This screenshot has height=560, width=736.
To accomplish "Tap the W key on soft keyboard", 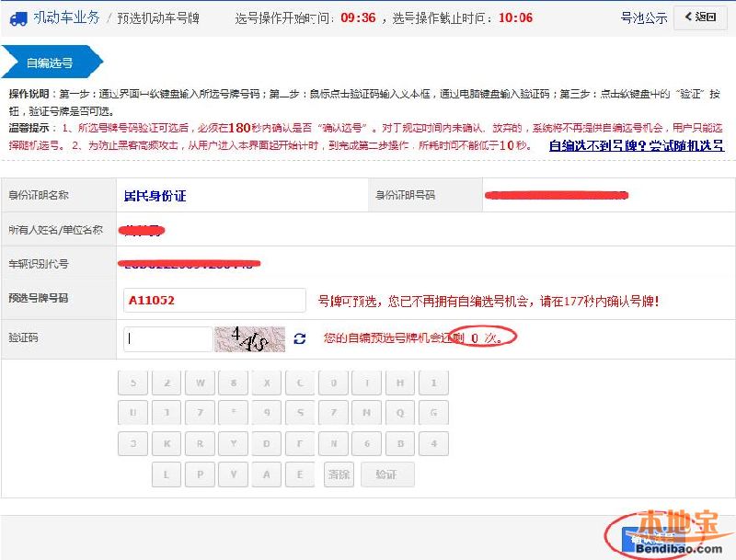I will (201, 383).
